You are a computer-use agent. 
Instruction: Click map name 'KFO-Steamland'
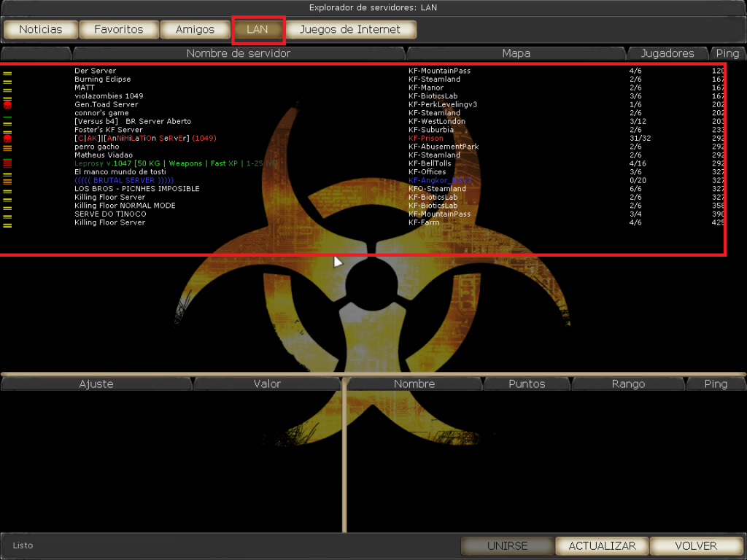click(x=438, y=189)
